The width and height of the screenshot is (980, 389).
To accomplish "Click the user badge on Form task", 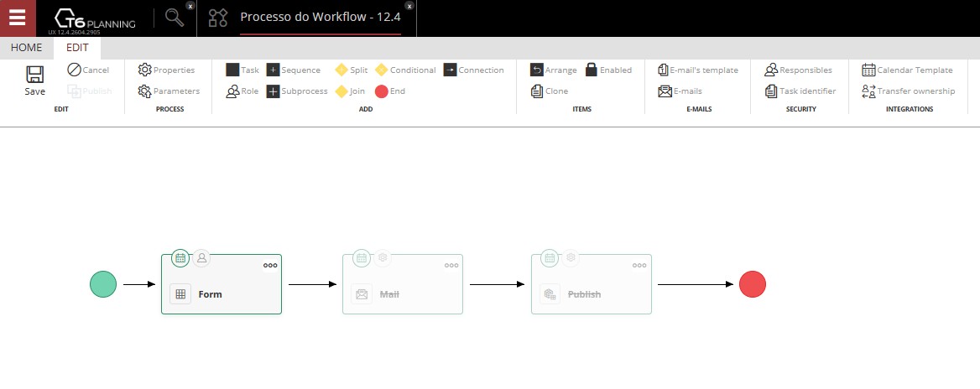I will [x=201, y=257].
